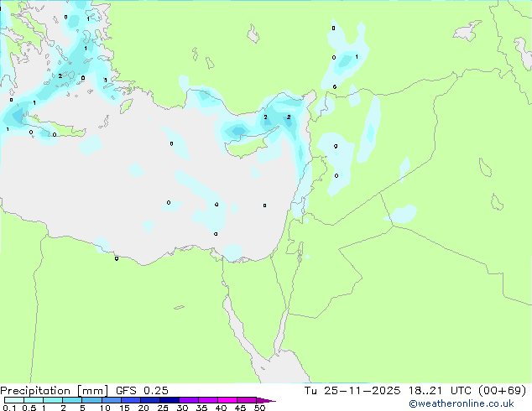Select the '18..21 UTC' time range text

440,391
